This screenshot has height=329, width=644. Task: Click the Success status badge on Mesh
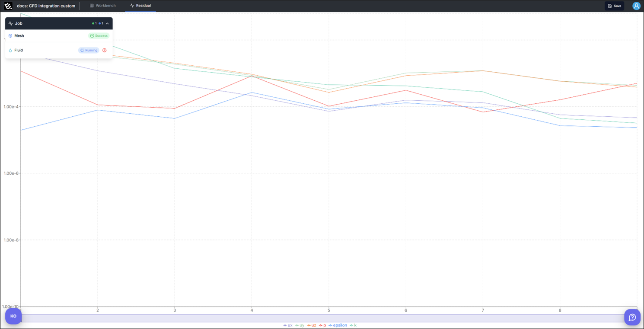click(x=99, y=35)
